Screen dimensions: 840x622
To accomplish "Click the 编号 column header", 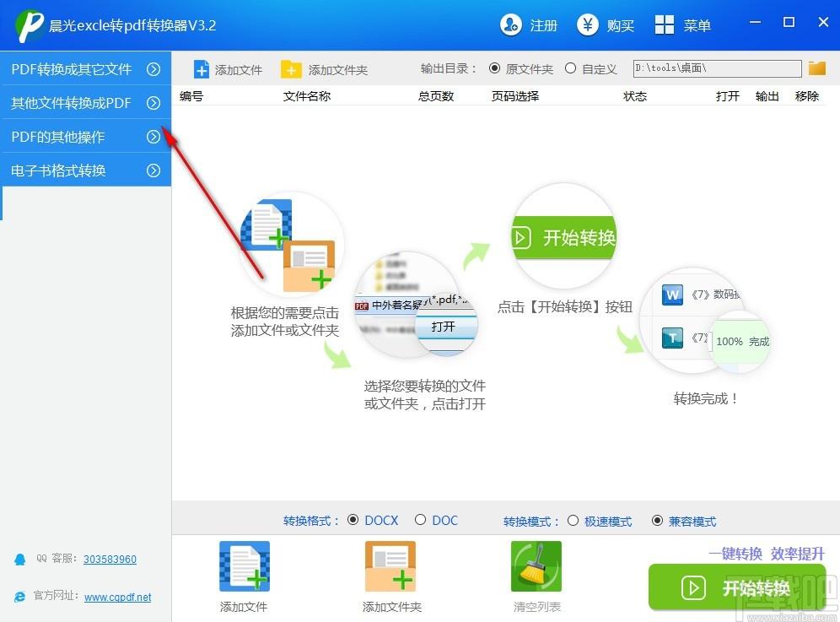I will (x=191, y=96).
